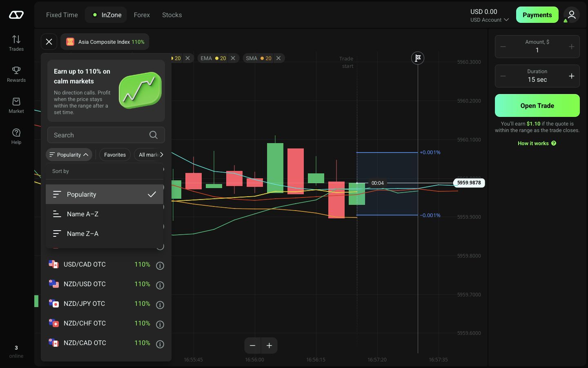The image size is (588, 368).
Task: Show more filter chips with the arrow
Action: pyautogui.click(x=162, y=155)
